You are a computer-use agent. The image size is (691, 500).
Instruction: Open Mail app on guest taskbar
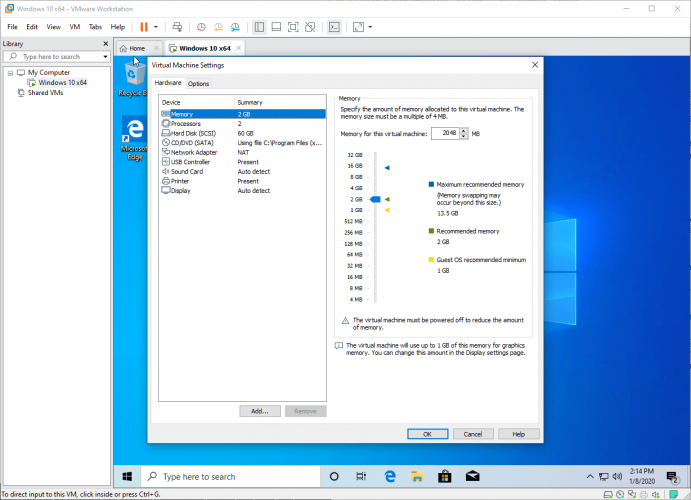tap(472, 477)
